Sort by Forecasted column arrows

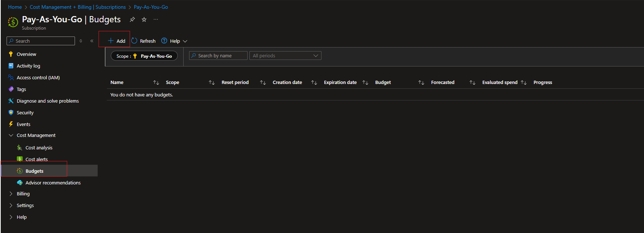tap(472, 83)
